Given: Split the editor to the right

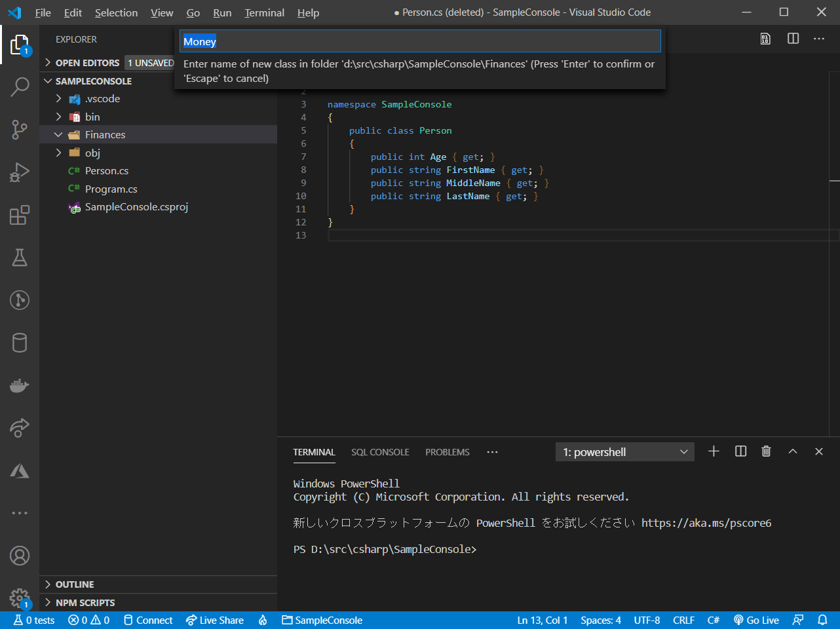Looking at the screenshot, I should point(793,39).
